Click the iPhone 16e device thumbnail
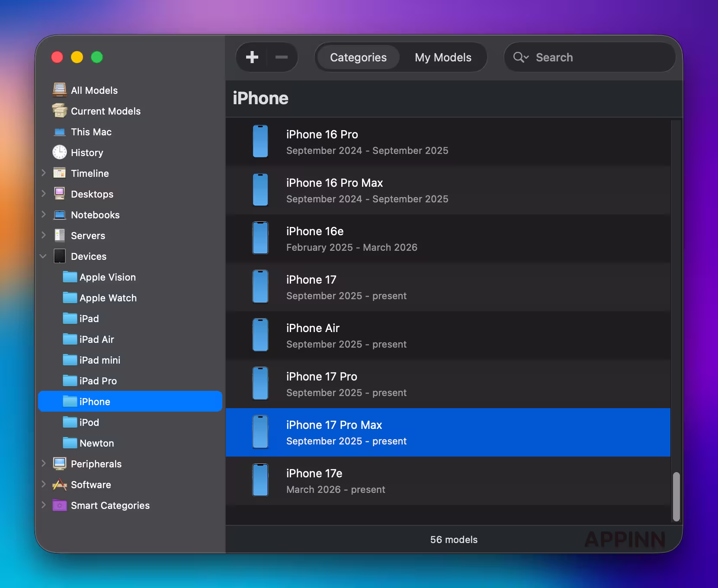Image resolution: width=718 pixels, height=588 pixels. click(x=260, y=238)
